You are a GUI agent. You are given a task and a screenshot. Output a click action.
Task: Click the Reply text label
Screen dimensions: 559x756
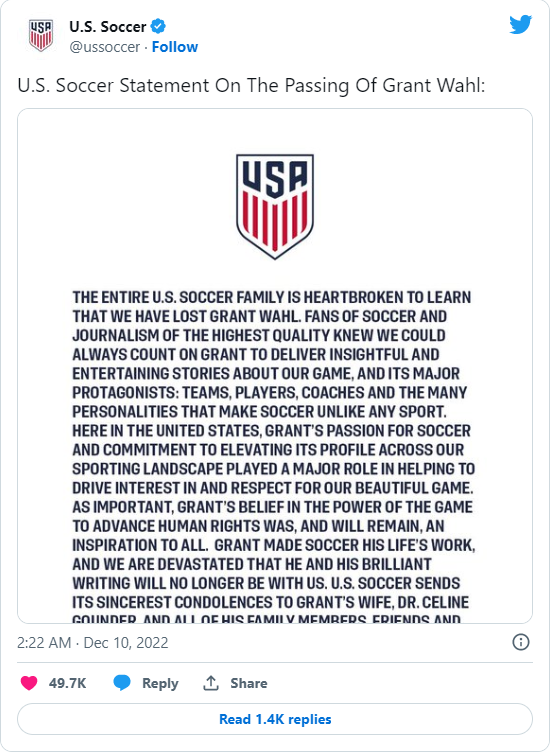(x=160, y=683)
